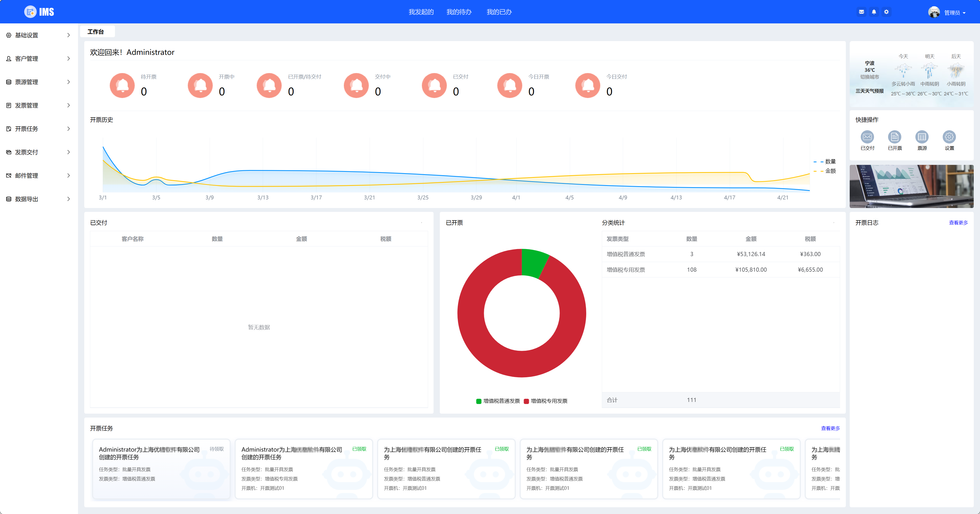Open notifications bell in top bar

coord(874,12)
